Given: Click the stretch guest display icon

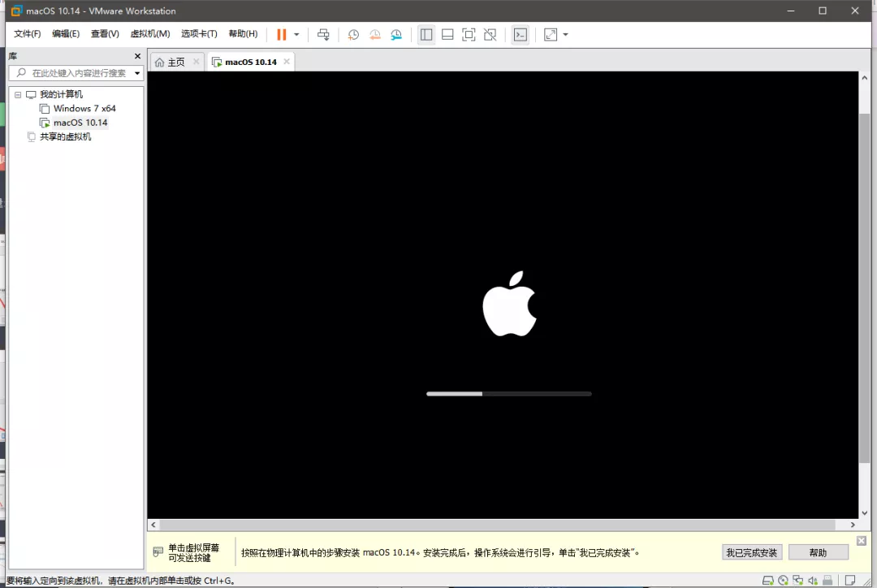Looking at the screenshot, I should pos(551,35).
